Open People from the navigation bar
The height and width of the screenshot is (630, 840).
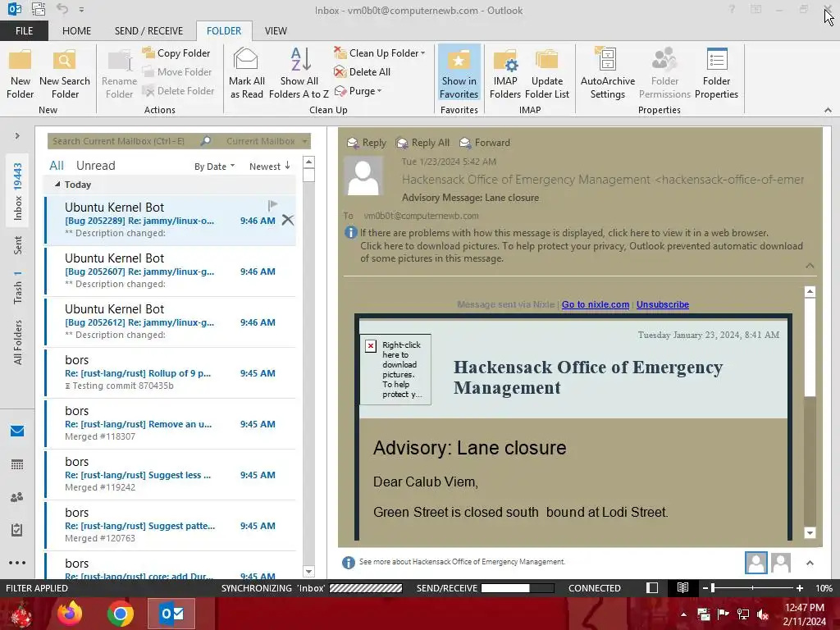(x=17, y=497)
